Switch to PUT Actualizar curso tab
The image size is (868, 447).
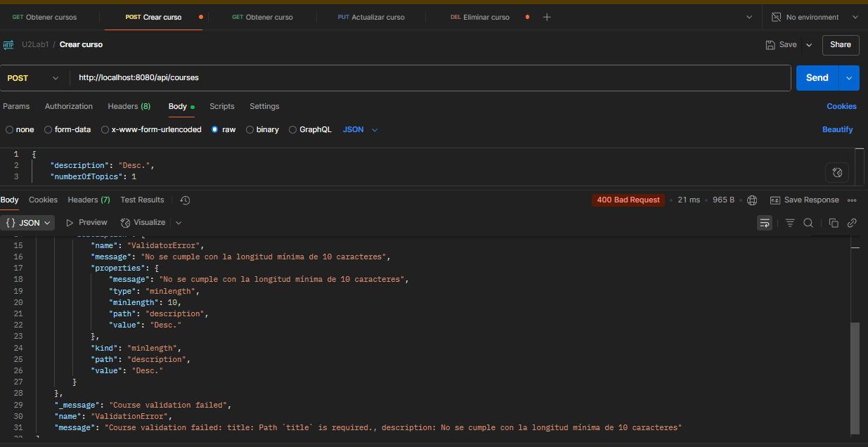coord(371,17)
